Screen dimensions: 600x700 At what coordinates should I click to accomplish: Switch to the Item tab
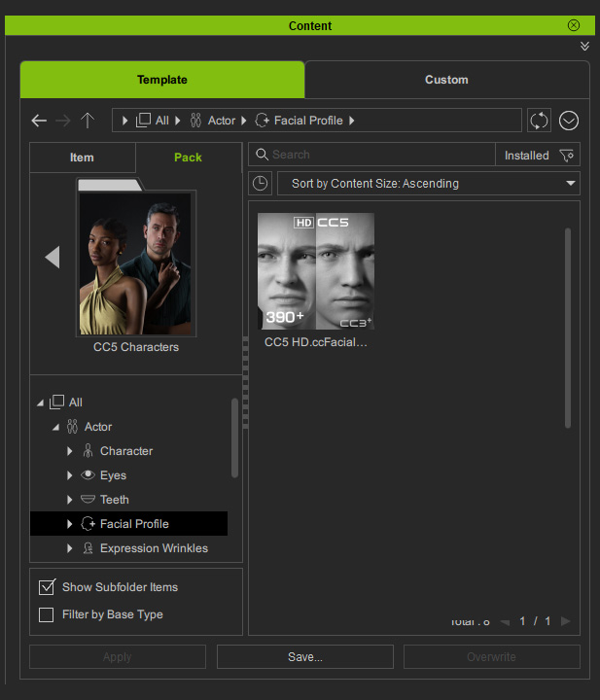pos(82,157)
